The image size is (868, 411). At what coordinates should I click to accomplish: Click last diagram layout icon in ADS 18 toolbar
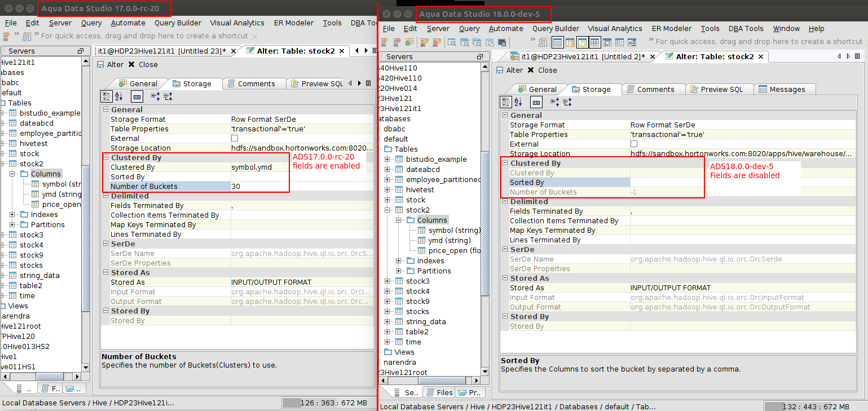[632, 42]
